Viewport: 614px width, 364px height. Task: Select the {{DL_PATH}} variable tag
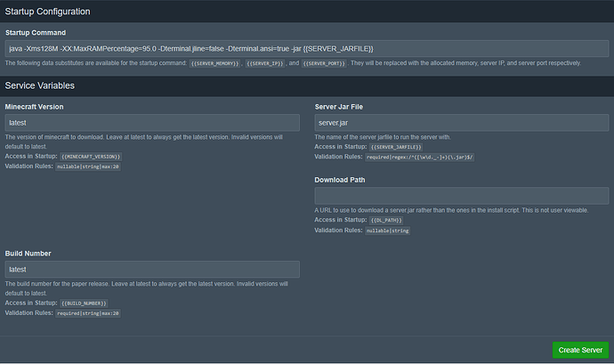click(386, 220)
